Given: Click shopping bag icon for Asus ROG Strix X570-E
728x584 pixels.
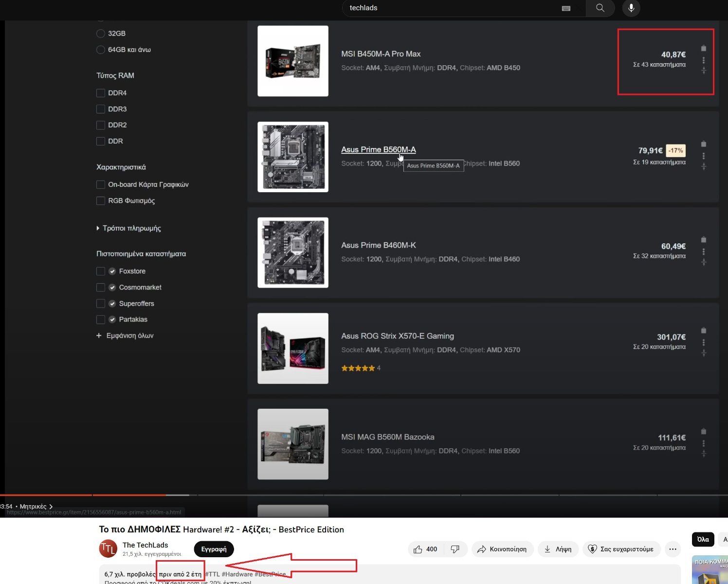Looking at the screenshot, I should [x=704, y=330].
